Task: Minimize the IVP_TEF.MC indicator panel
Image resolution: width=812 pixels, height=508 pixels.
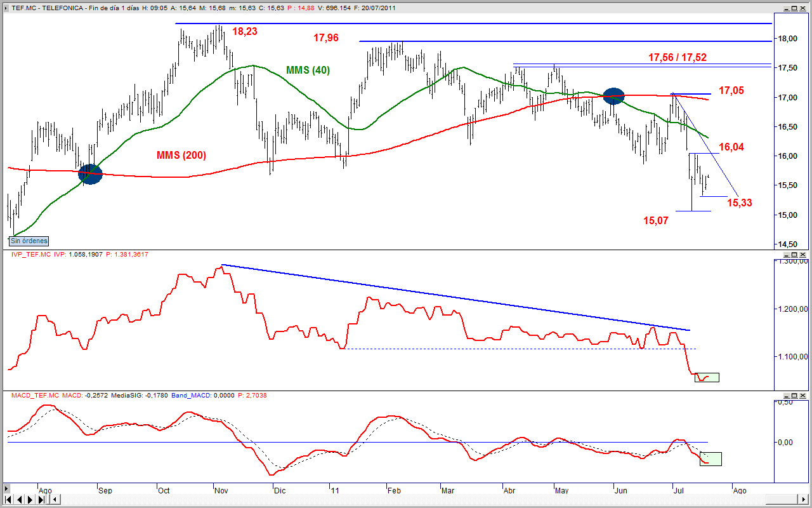Action: [786, 255]
